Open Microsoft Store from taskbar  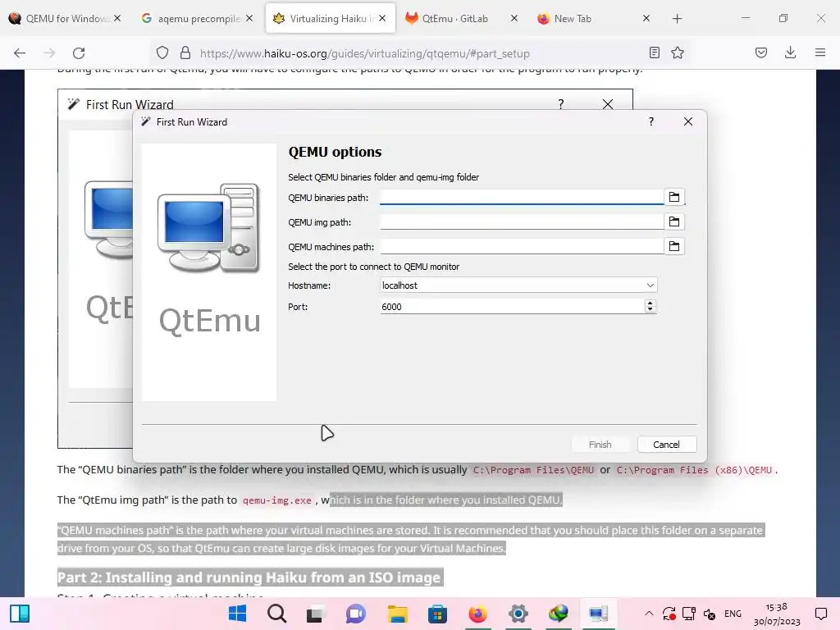pyautogui.click(x=438, y=614)
